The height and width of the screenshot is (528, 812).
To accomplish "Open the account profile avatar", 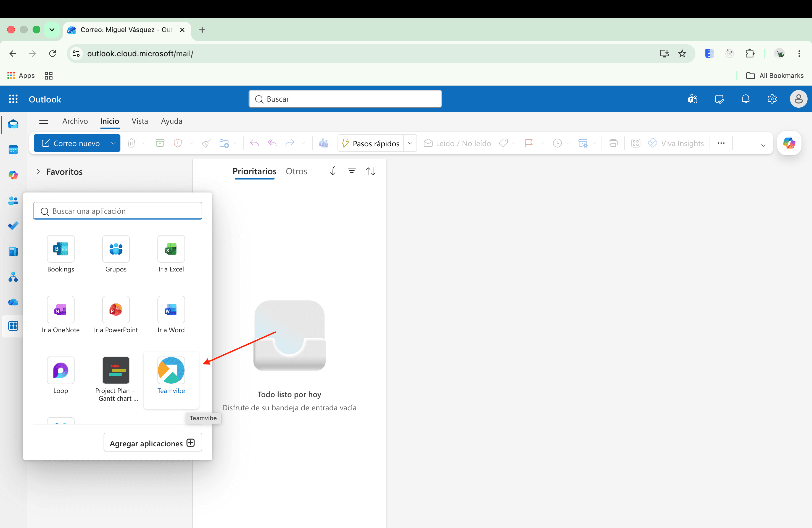I will (x=798, y=99).
